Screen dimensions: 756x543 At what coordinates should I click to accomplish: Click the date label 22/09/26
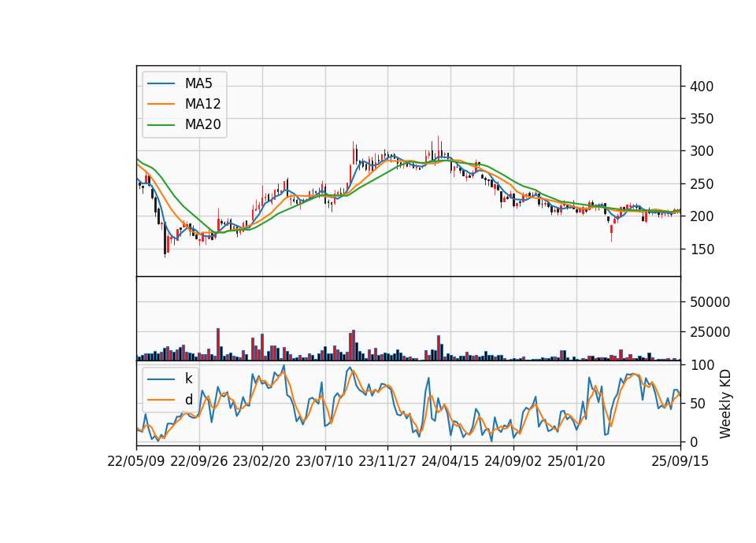199,461
